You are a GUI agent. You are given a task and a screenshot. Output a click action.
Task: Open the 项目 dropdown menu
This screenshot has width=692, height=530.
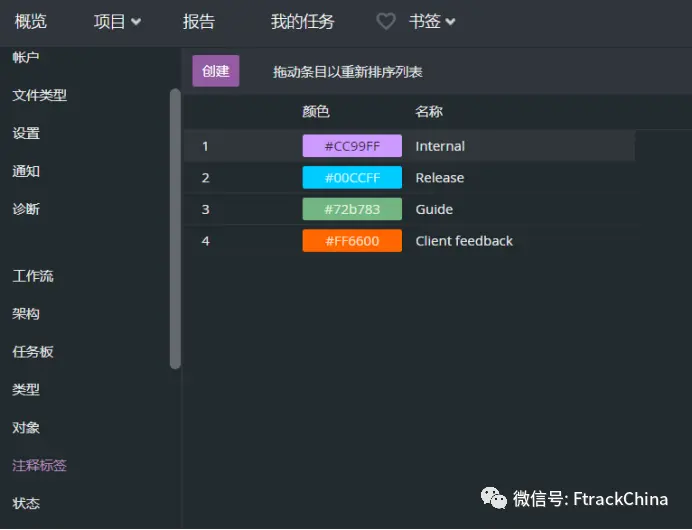[x=117, y=21]
